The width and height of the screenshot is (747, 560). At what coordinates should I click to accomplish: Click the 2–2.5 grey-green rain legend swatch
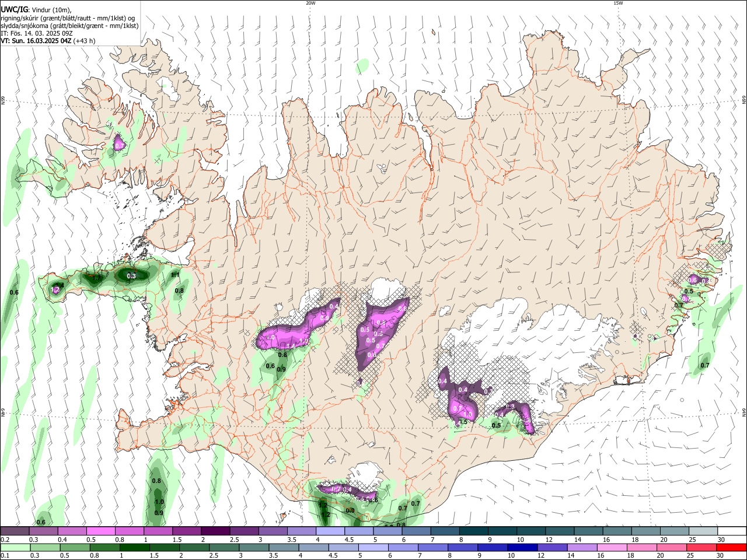click(x=194, y=547)
